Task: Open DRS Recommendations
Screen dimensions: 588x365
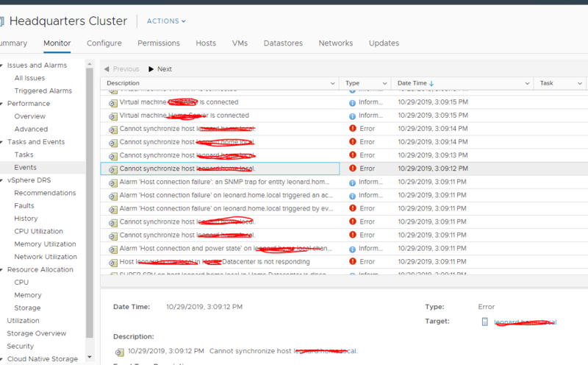Action: click(45, 193)
